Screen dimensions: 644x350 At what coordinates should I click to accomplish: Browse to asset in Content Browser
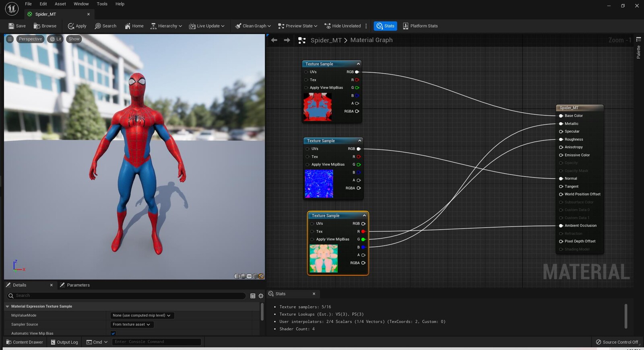coord(45,26)
